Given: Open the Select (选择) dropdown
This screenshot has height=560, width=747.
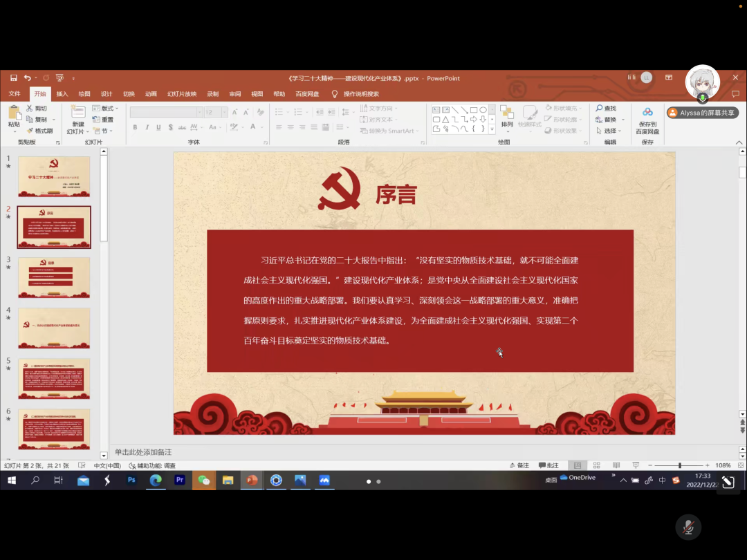Looking at the screenshot, I should [609, 131].
